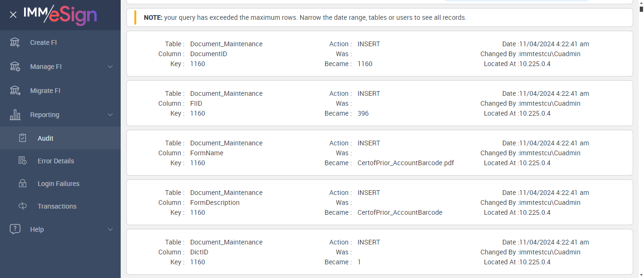The image size is (644, 278).
Task: Click the Audit clipboard icon
Action: click(23, 138)
